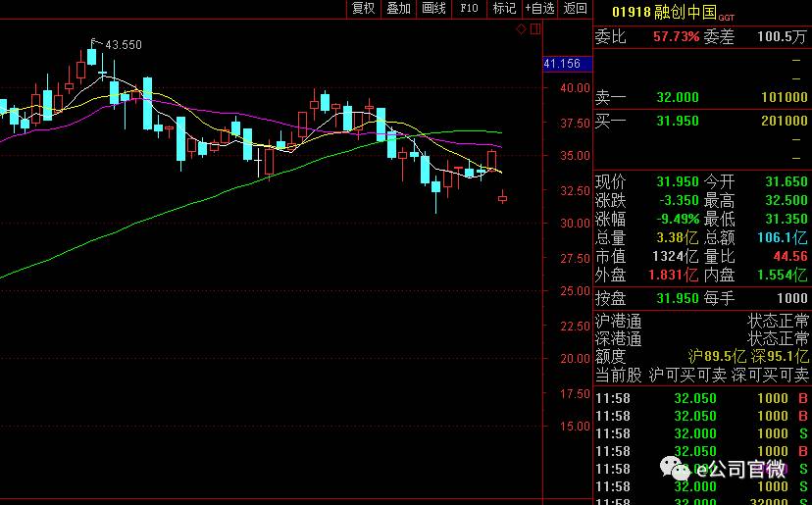Click the 深港通 status row
The height and width of the screenshot is (505, 812).
[701, 339]
